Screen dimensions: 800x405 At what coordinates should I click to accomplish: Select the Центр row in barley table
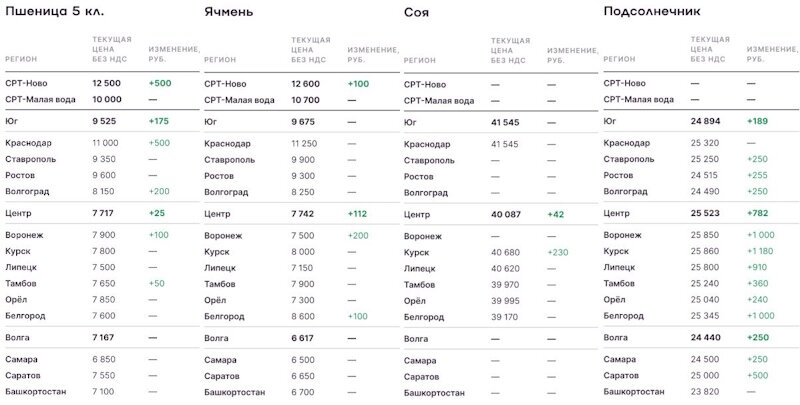pos(302,214)
